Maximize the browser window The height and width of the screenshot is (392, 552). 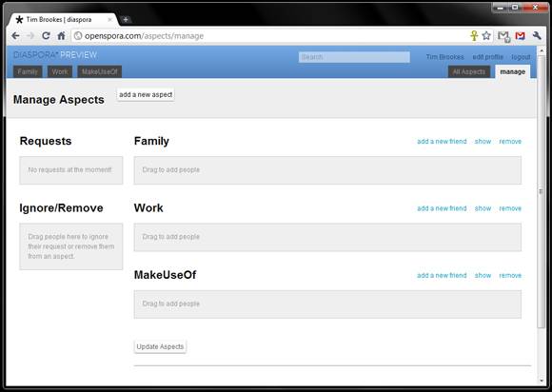click(x=514, y=7)
